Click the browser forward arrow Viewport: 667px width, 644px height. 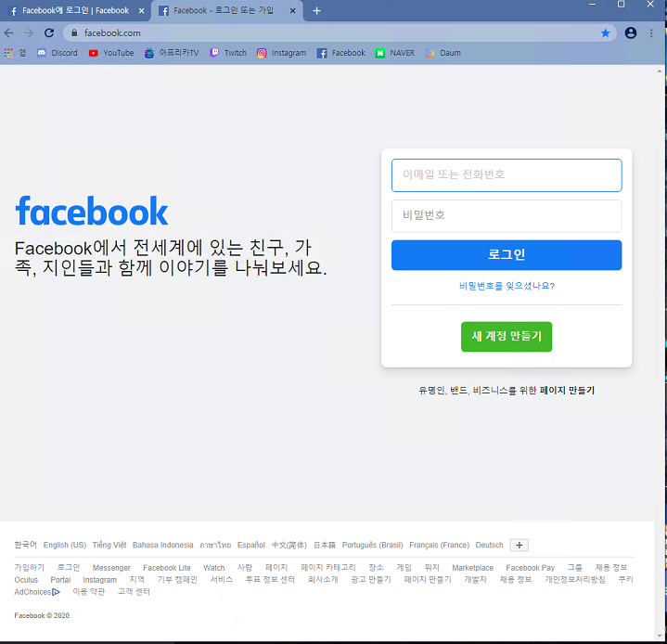click(x=29, y=32)
